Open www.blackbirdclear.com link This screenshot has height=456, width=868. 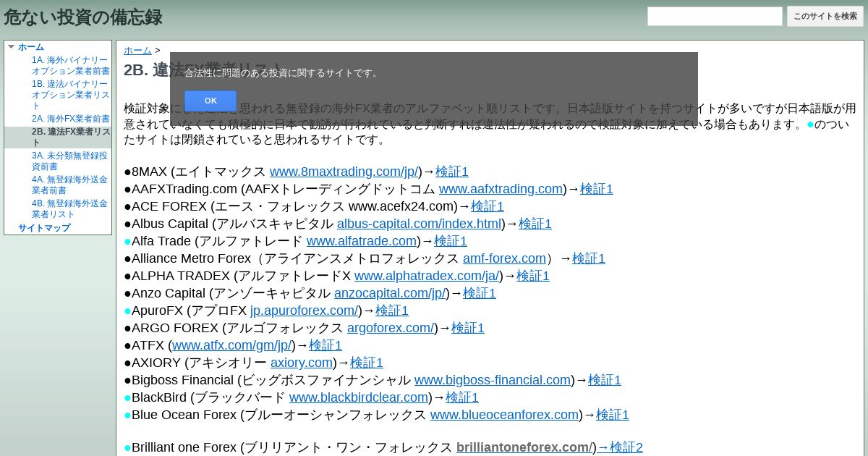pos(359,397)
